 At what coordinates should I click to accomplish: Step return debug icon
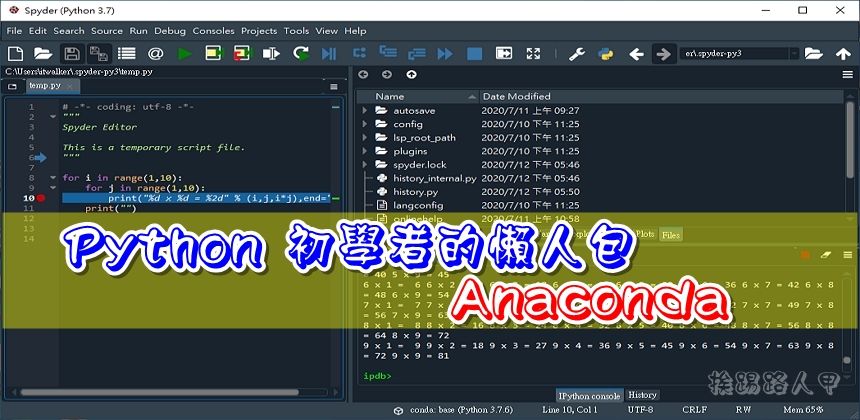pos(417,53)
